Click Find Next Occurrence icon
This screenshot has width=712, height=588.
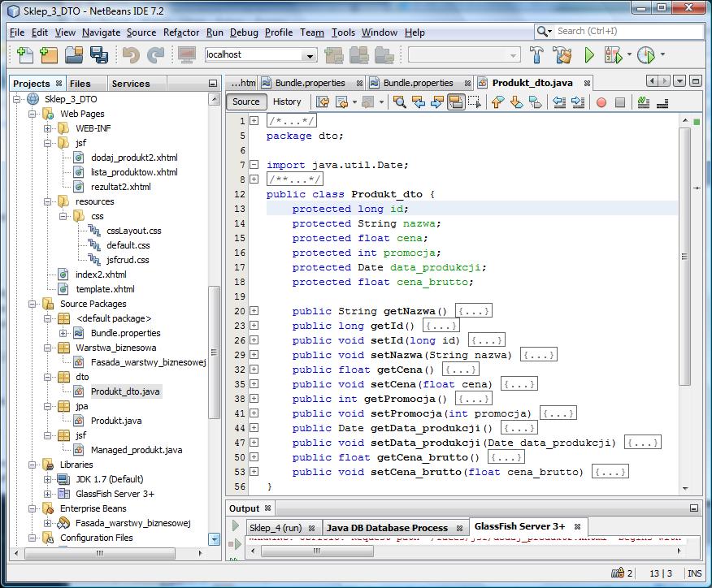click(x=436, y=102)
